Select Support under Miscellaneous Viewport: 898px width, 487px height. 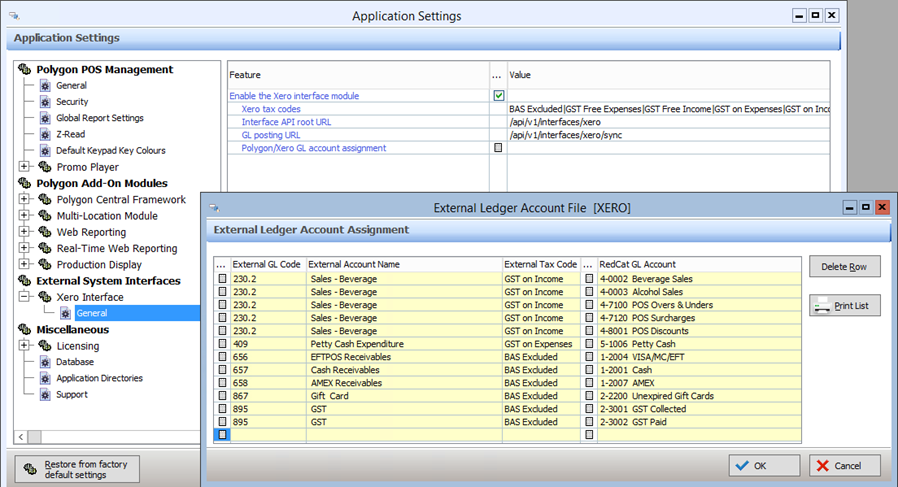[72, 395]
